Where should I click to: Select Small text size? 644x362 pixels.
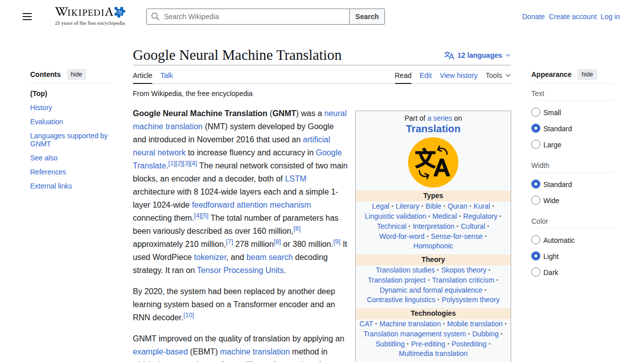tap(536, 112)
